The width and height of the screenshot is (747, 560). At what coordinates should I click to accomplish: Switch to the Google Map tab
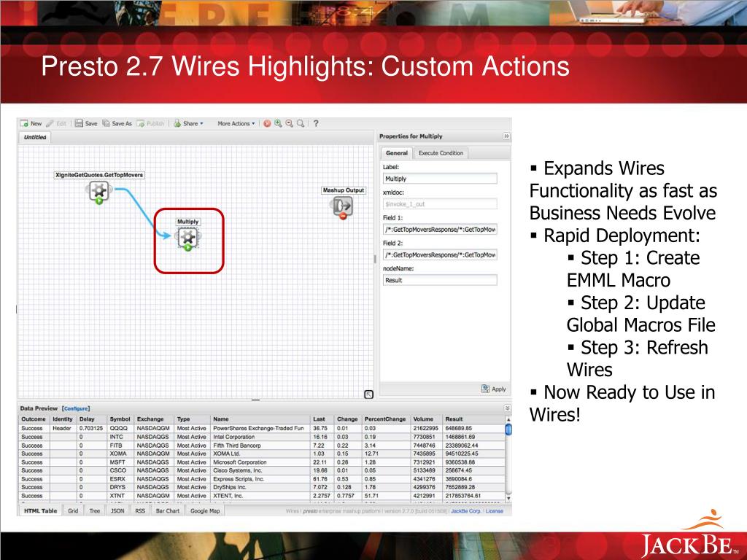(x=205, y=511)
